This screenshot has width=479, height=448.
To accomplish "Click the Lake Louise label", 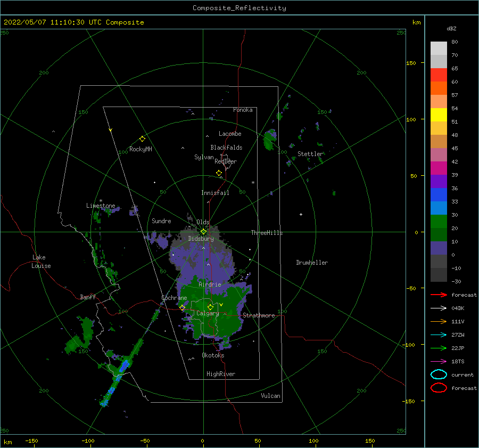I will point(41,262).
